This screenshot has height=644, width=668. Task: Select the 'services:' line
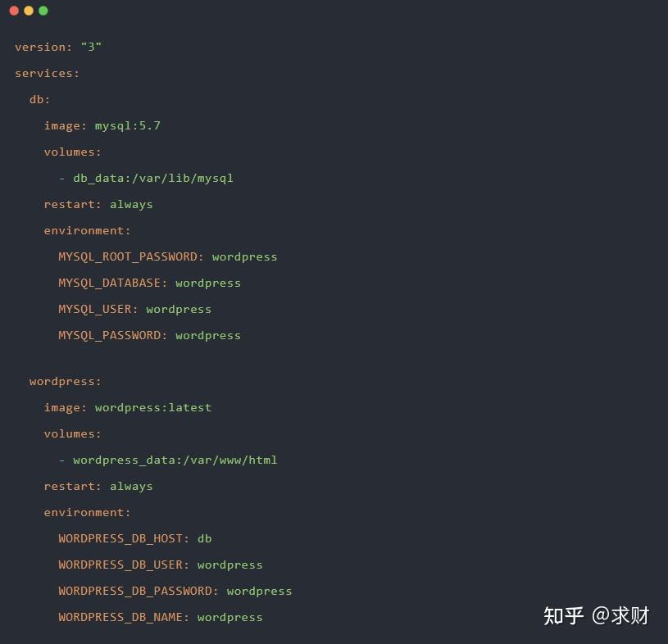48,73
